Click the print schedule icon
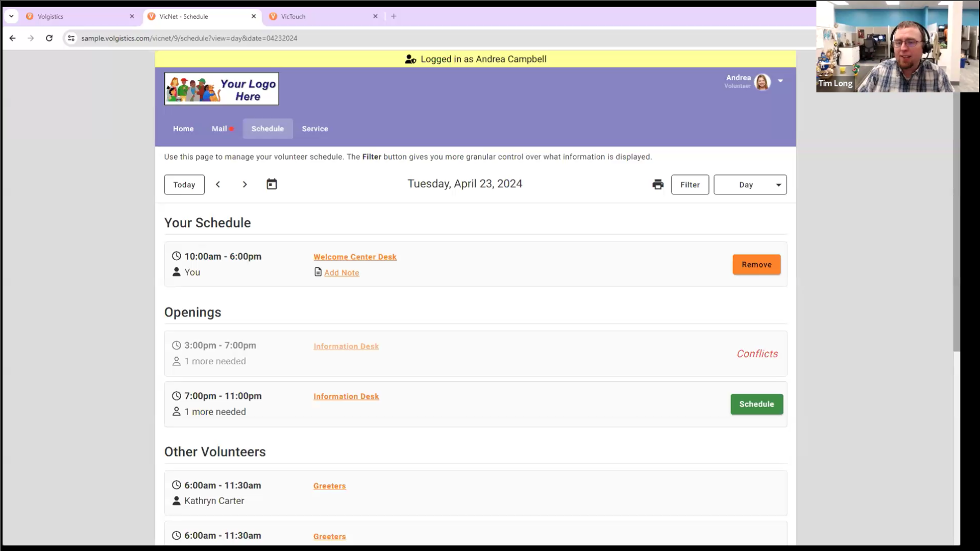980x551 pixels. (x=657, y=185)
